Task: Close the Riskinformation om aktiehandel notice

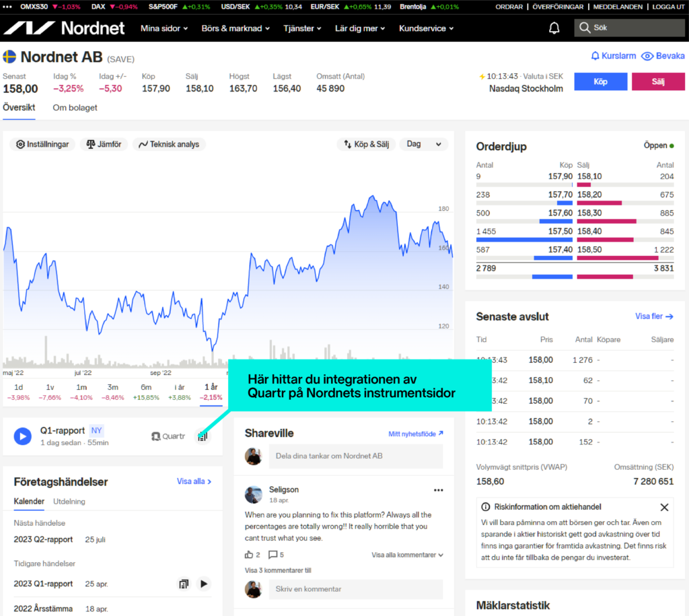Action: tap(664, 507)
